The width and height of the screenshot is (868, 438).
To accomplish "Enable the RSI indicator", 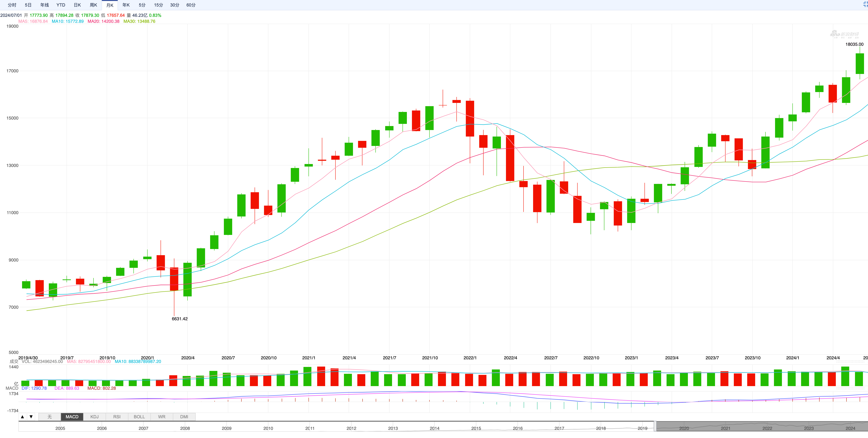I will coord(117,417).
